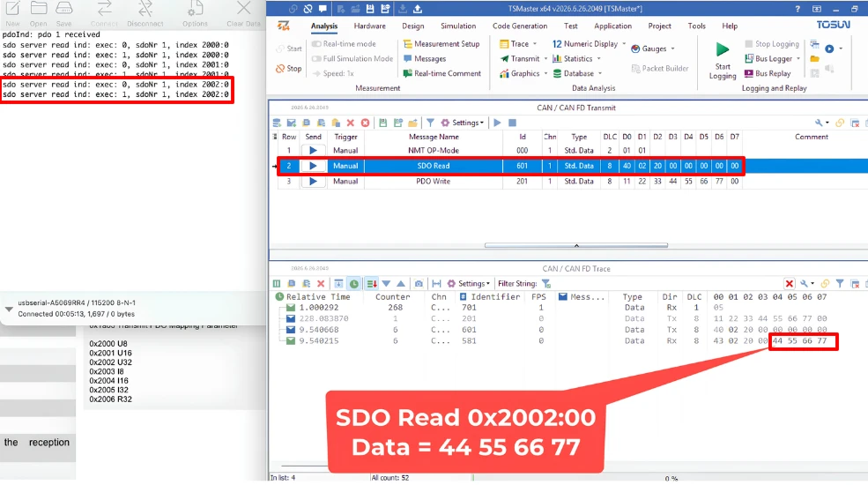Click the comment bubble icon in the title bar

323,9
